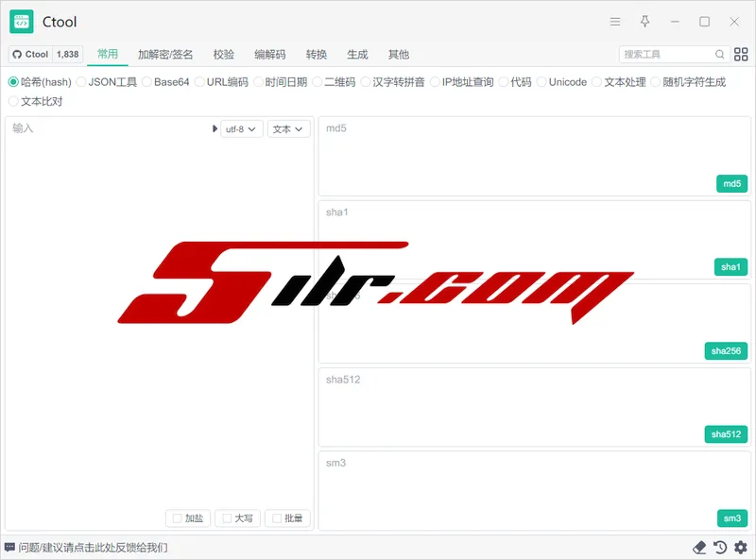This screenshot has width=756, height=560.
Task: Click the play triangle beside utf-8
Action: pos(215,128)
